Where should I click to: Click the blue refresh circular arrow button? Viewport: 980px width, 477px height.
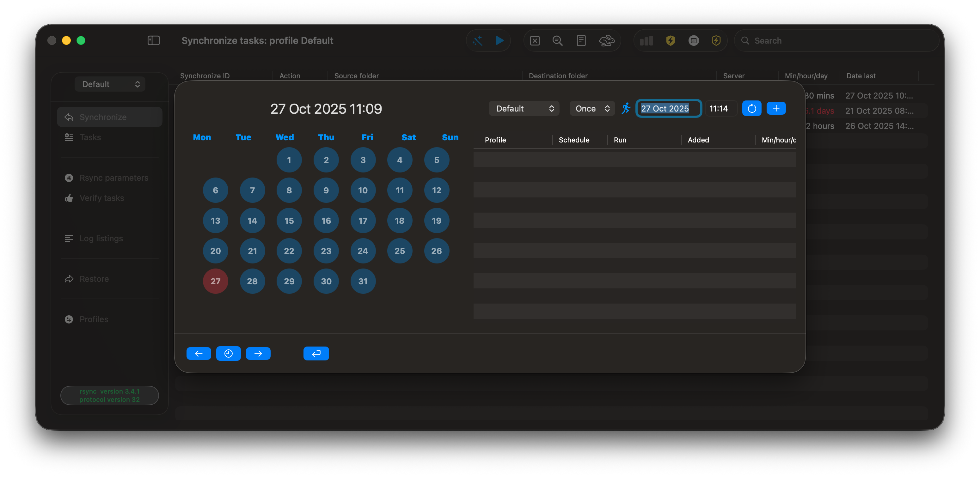click(x=751, y=109)
